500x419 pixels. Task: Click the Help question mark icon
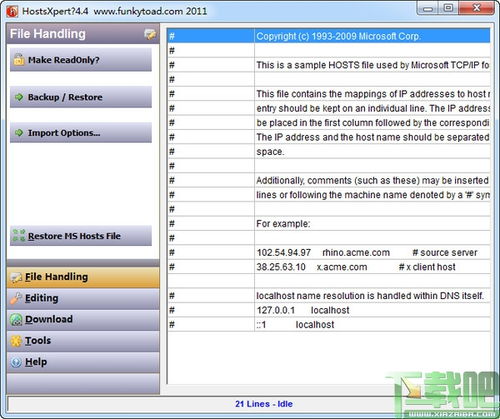click(x=16, y=362)
